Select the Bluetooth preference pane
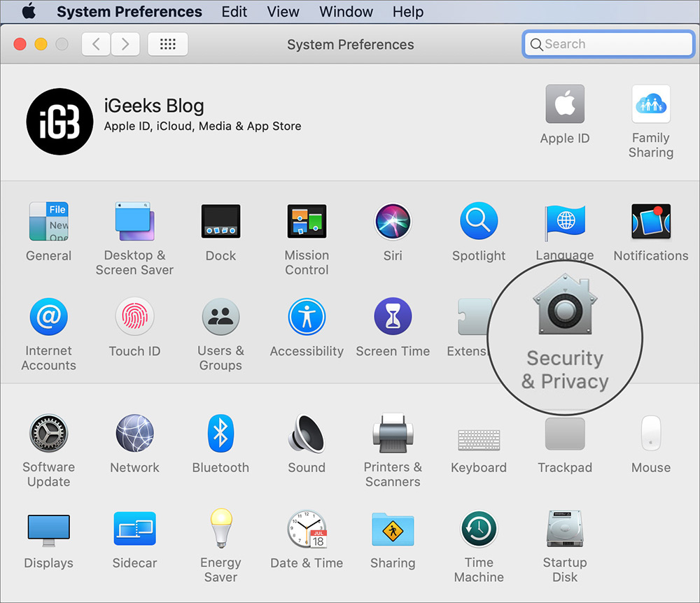 tap(220, 433)
